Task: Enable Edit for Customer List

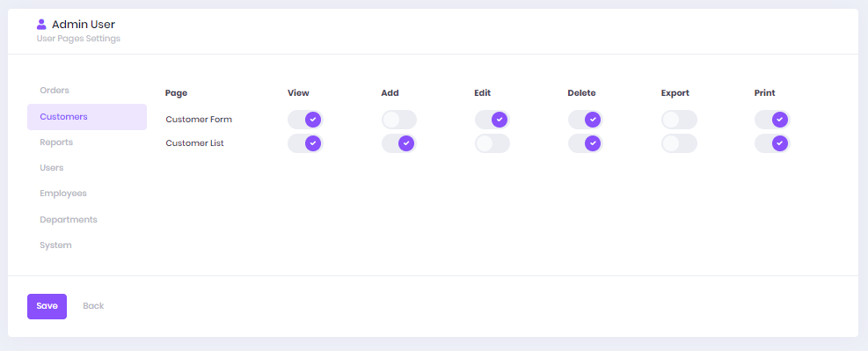Action: (x=492, y=143)
